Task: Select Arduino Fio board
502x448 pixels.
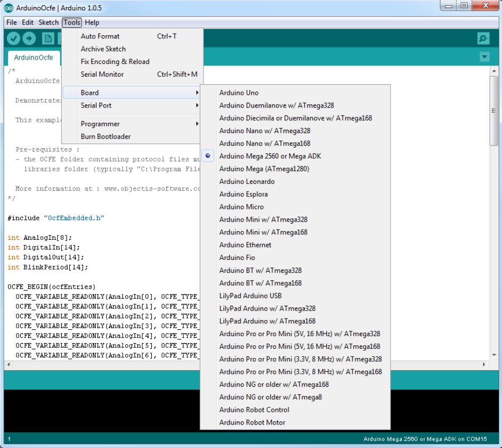Action: (x=295, y=258)
